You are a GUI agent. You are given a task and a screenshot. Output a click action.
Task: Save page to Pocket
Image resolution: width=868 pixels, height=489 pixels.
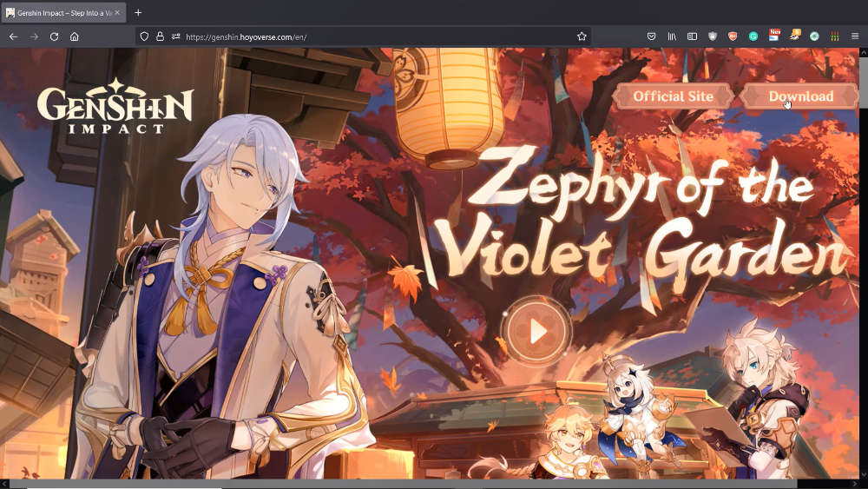point(652,36)
